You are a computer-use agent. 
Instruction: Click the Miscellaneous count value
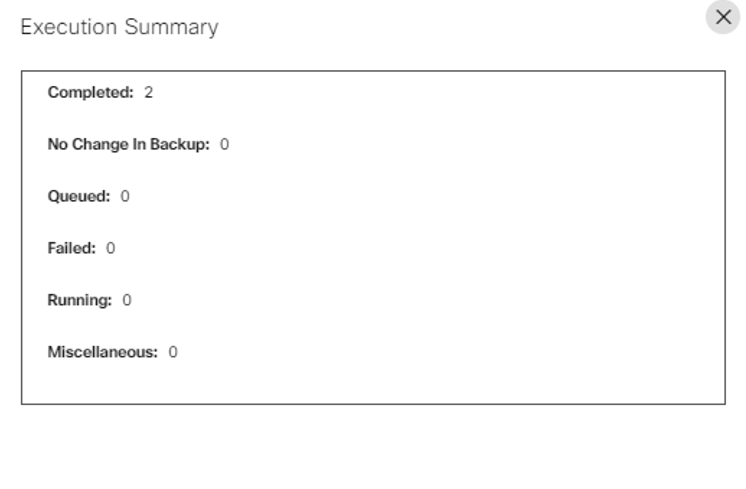click(x=173, y=352)
